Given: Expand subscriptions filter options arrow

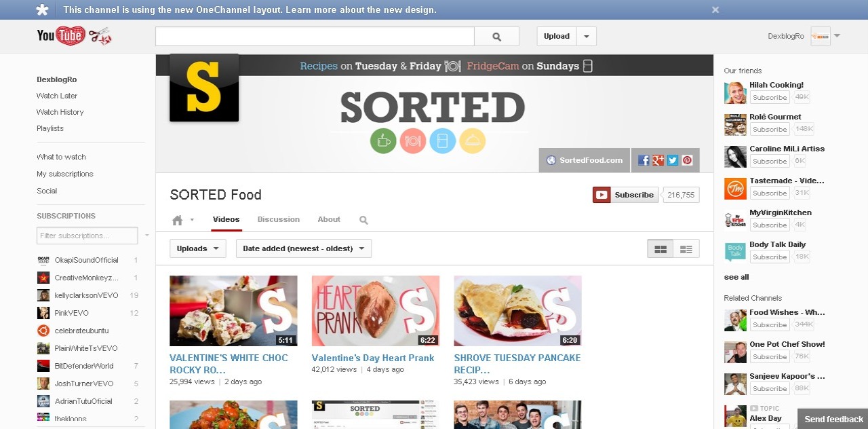Looking at the screenshot, I should tap(146, 236).
